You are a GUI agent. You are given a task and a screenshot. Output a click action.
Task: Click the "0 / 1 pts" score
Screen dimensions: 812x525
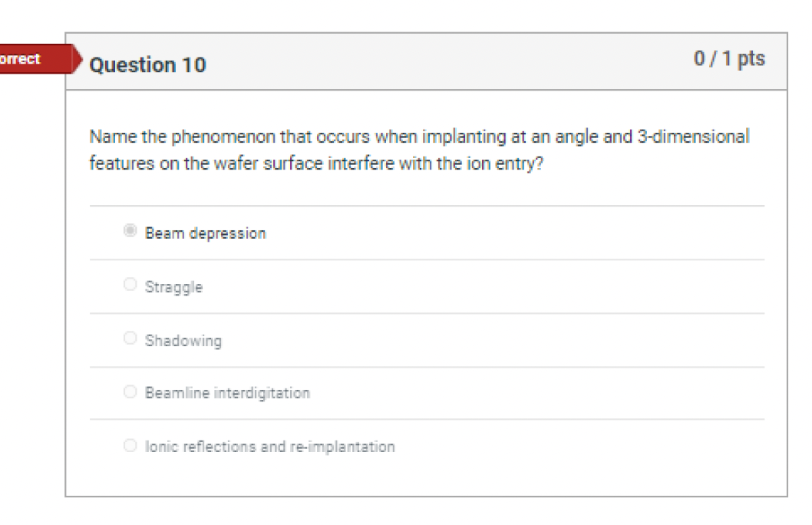click(x=729, y=59)
